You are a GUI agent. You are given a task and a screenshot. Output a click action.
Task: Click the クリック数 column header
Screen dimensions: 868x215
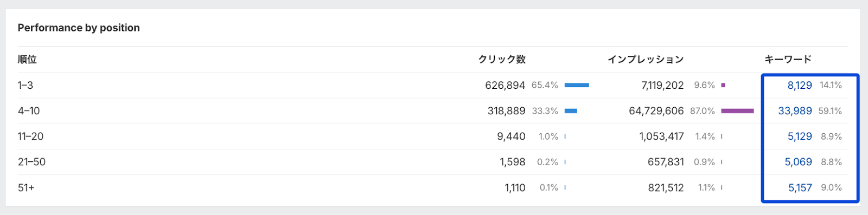click(502, 60)
